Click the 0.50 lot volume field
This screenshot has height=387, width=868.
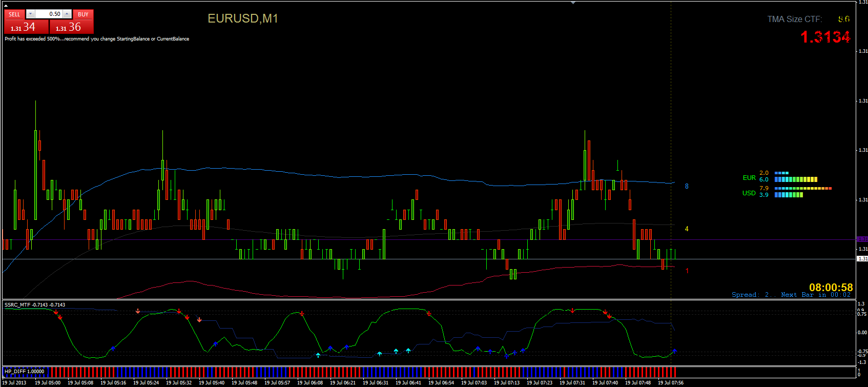49,14
